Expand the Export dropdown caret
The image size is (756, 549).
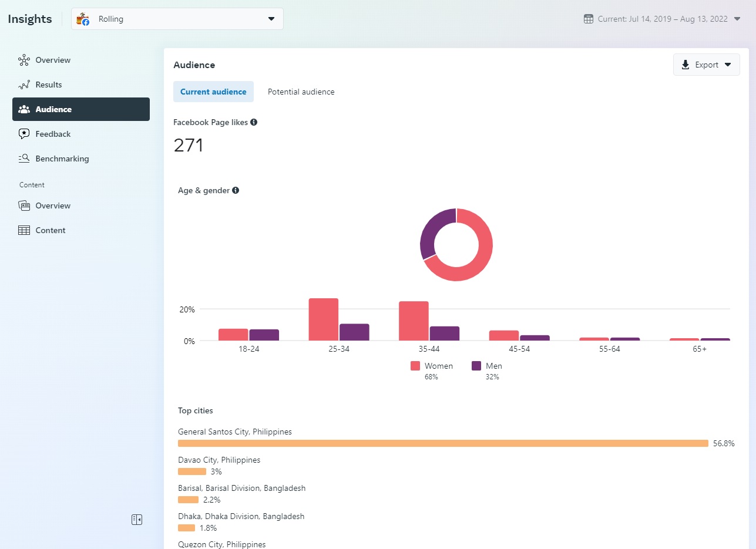click(728, 65)
